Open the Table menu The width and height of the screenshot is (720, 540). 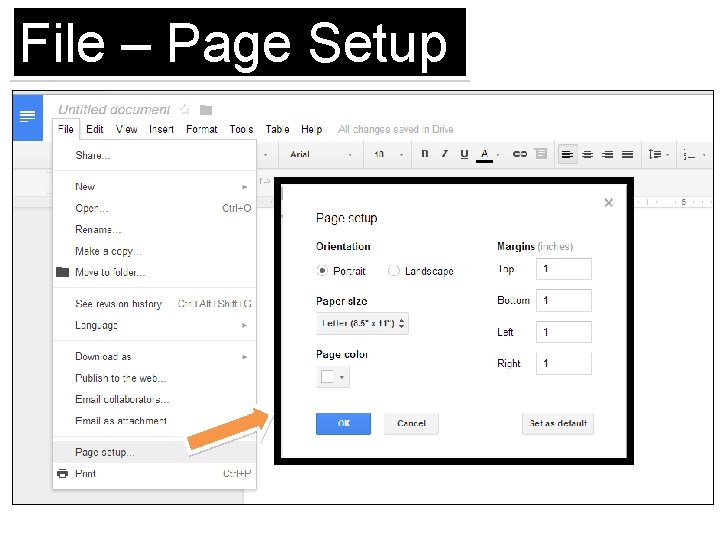coord(277,129)
